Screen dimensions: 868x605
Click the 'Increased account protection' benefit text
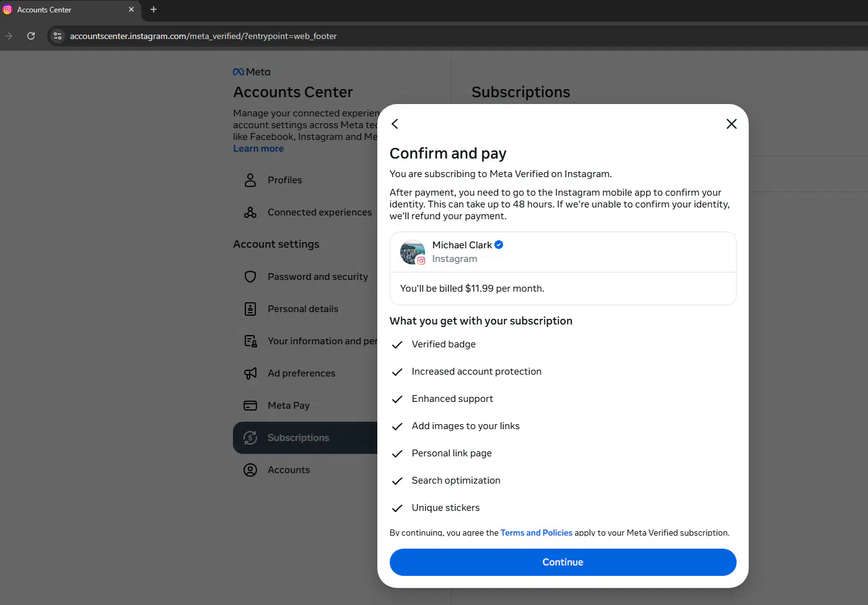click(x=476, y=372)
